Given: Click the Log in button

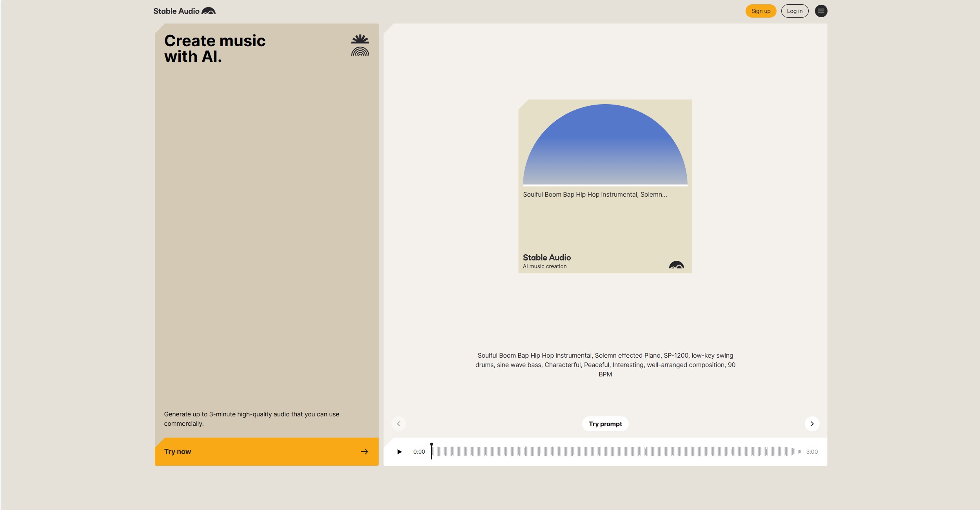Looking at the screenshot, I should click(x=795, y=11).
